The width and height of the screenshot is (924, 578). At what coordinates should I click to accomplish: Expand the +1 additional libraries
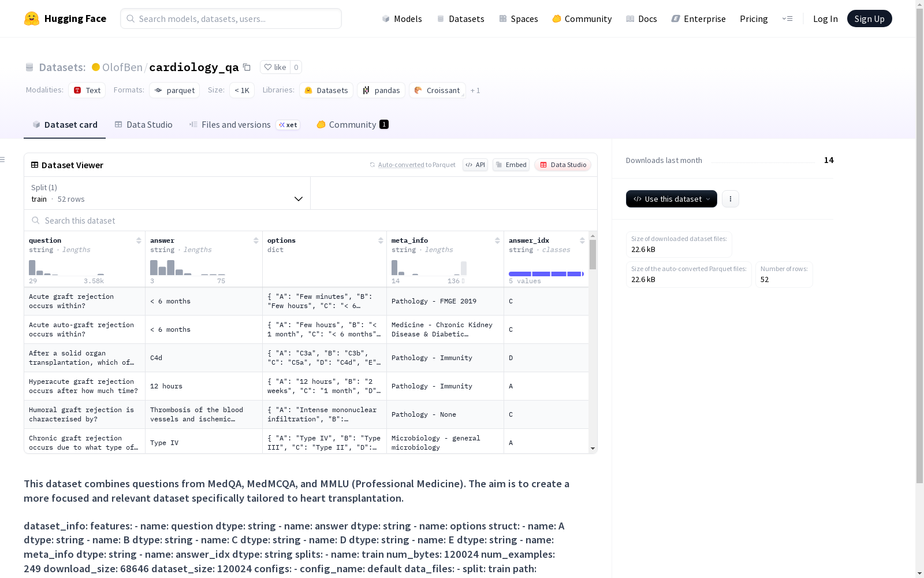(475, 90)
